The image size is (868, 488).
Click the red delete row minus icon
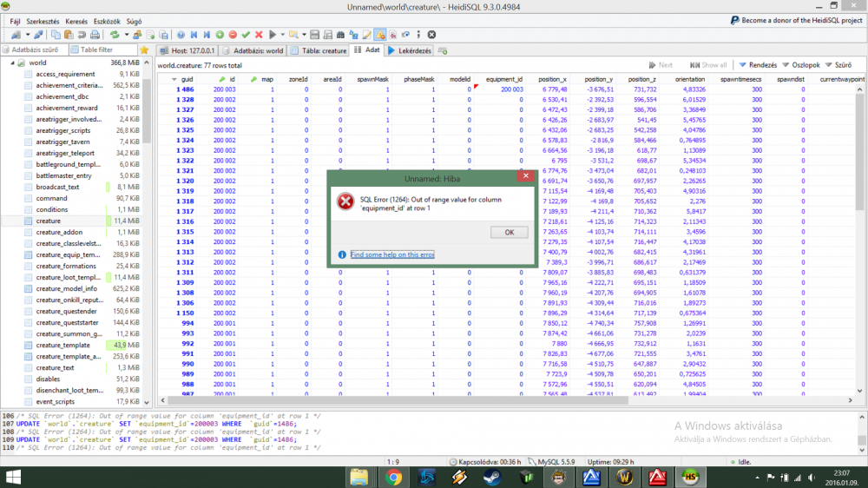pyautogui.click(x=233, y=35)
